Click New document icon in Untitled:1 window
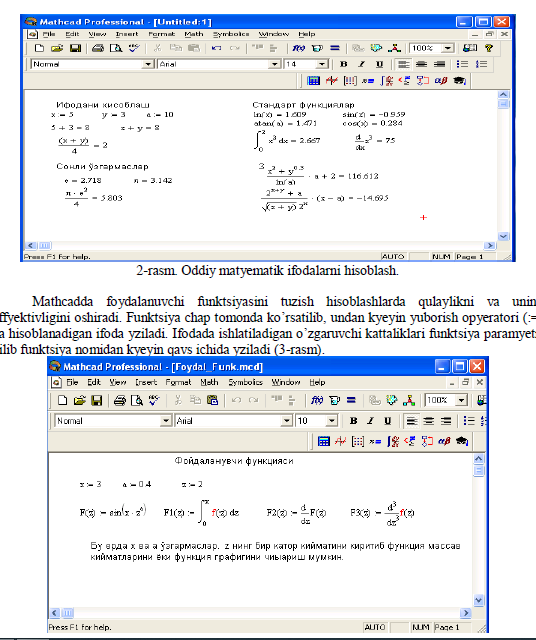This screenshot has height=640, width=536. point(39,48)
